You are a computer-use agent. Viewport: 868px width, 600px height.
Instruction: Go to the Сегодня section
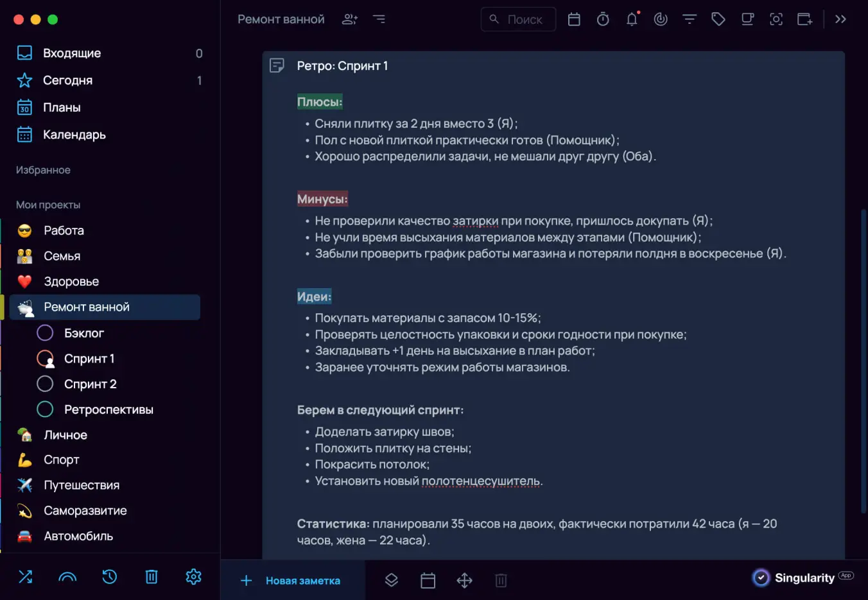[x=67, y=80]
